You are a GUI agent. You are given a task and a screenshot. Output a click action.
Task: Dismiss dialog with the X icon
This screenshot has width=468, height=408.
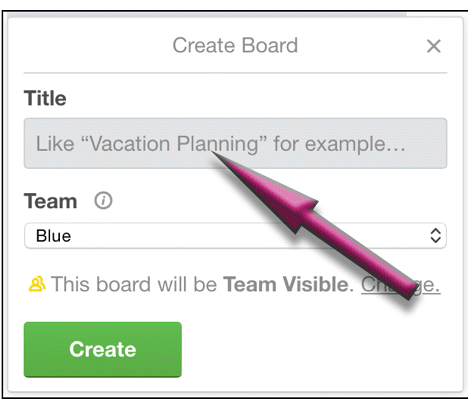point(433,46)
